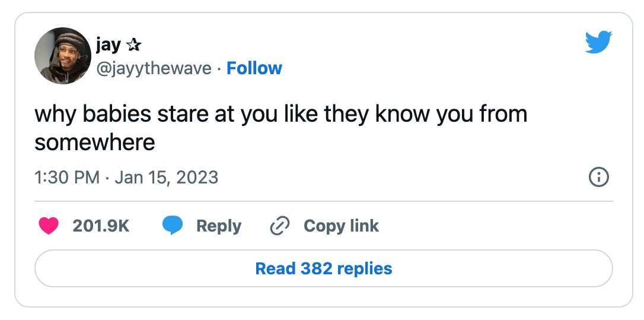Like the tweet with the heart icon

pos(49,226)
